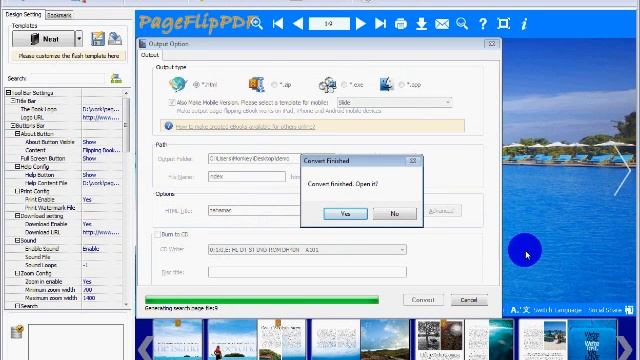Screen dimensions: 640x360
Task: Click the Switch Language icon
Action: [520, 310]
